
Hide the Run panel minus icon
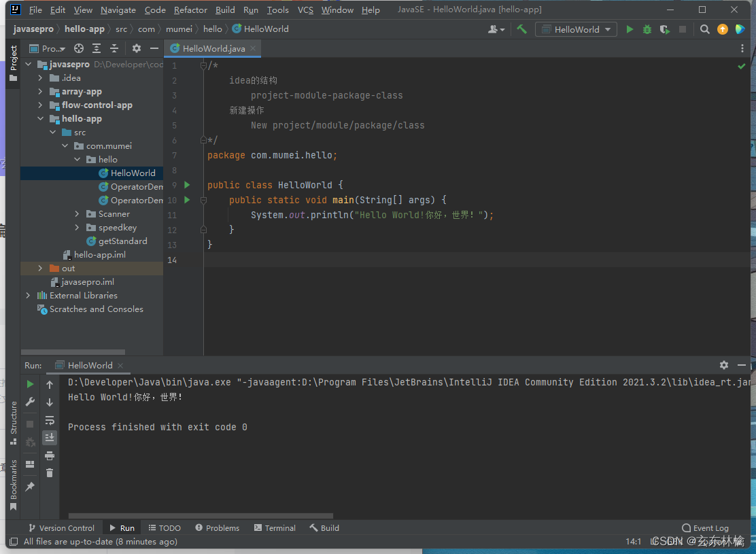[x=742, y=365]
